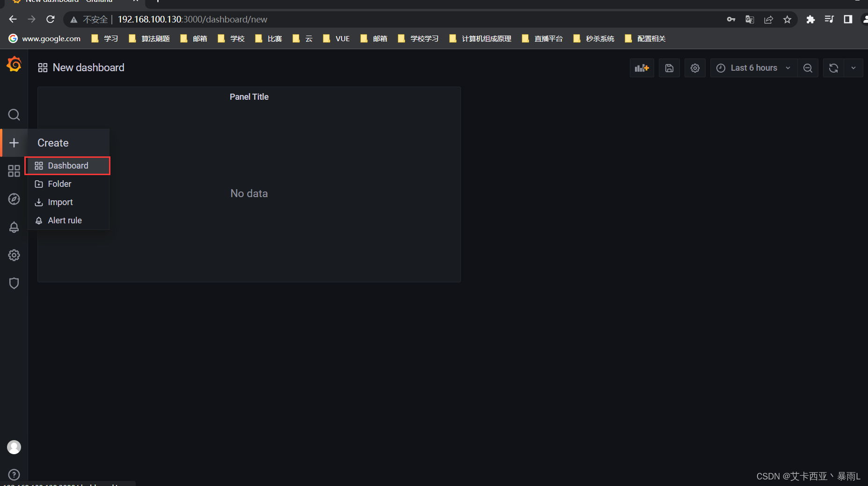Open the 比赛 bookmark folder
The width and height of the screenshot is (868, 486).
tap(269, 38)
